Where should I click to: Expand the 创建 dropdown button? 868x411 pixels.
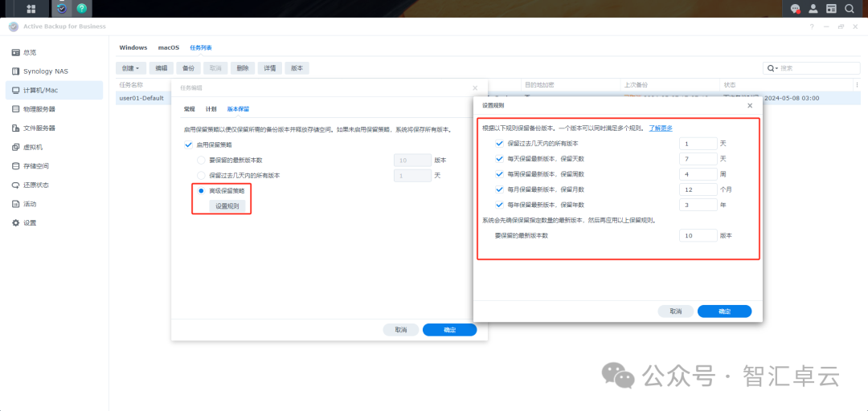click(x=131, y=68)
